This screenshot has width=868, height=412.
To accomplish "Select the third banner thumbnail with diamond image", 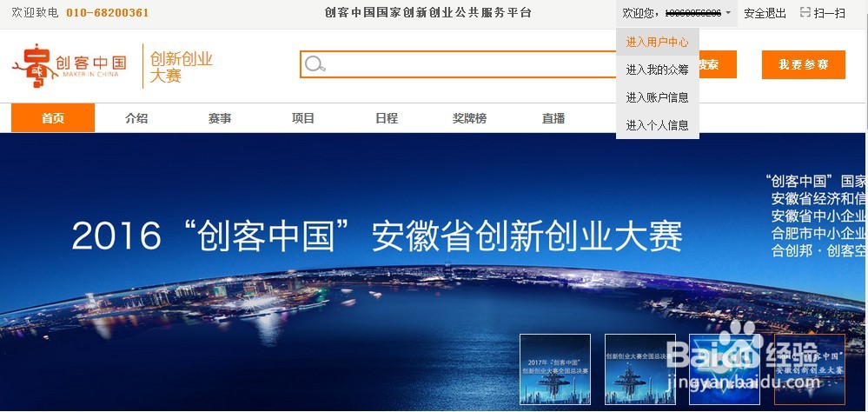I will click(724, 369).
